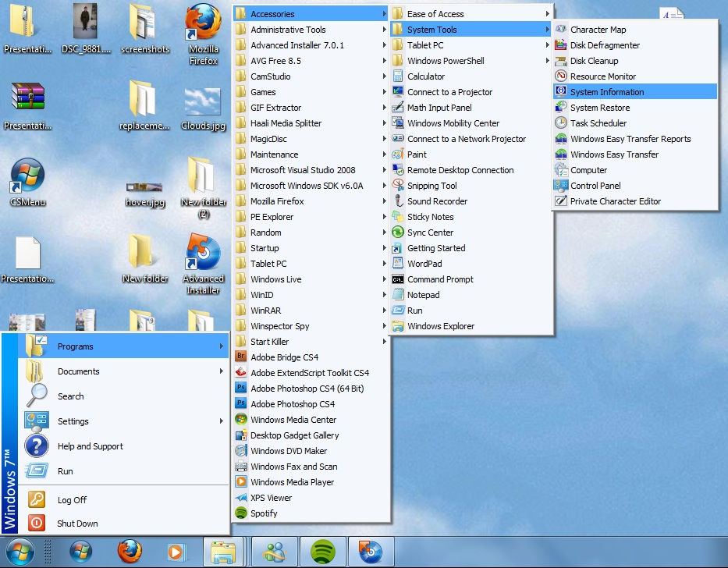Open Remote Desktop Connection entry
Screen dimensions: 728x568
pos(471,170)
